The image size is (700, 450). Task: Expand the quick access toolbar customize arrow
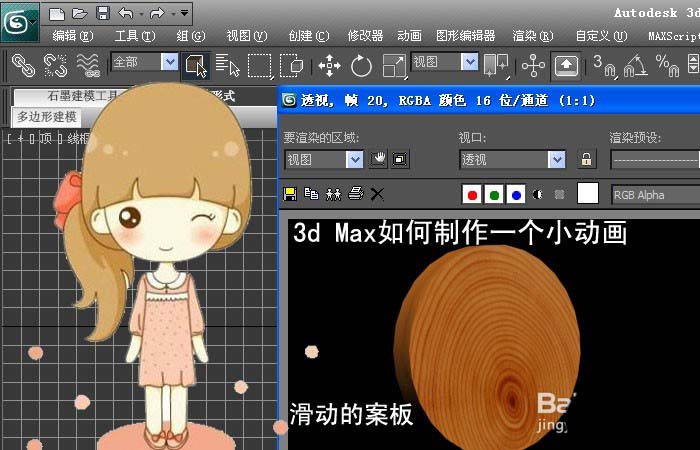[184, 13]
